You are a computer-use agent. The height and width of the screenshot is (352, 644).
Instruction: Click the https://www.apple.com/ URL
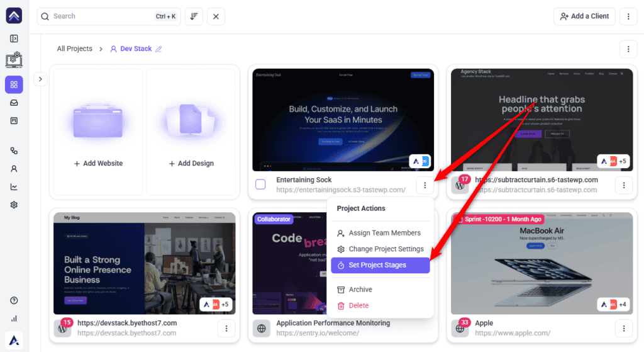coord(513,333)
